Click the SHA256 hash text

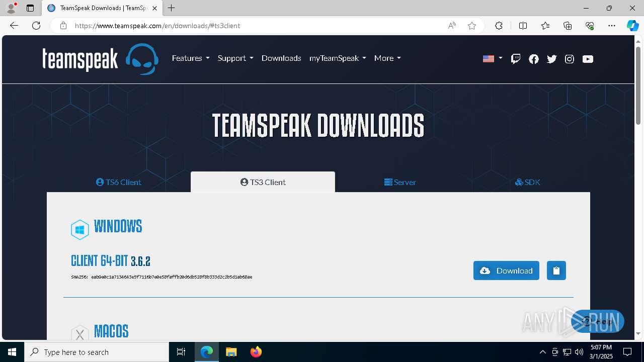162,277
